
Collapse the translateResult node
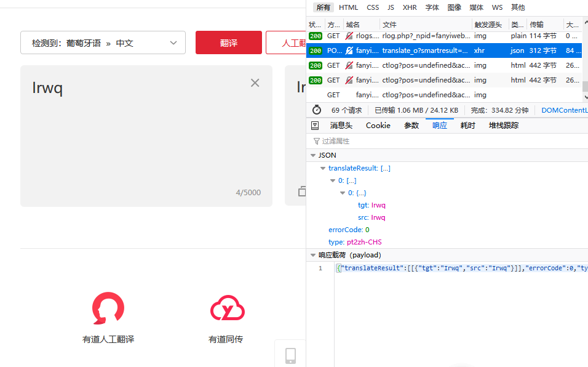323,169
